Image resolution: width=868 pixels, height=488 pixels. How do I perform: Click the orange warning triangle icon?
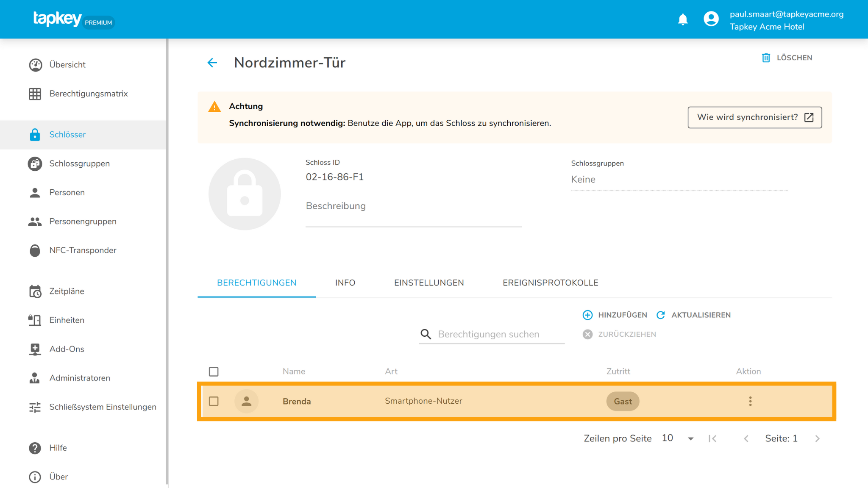(x=214, y=107)
